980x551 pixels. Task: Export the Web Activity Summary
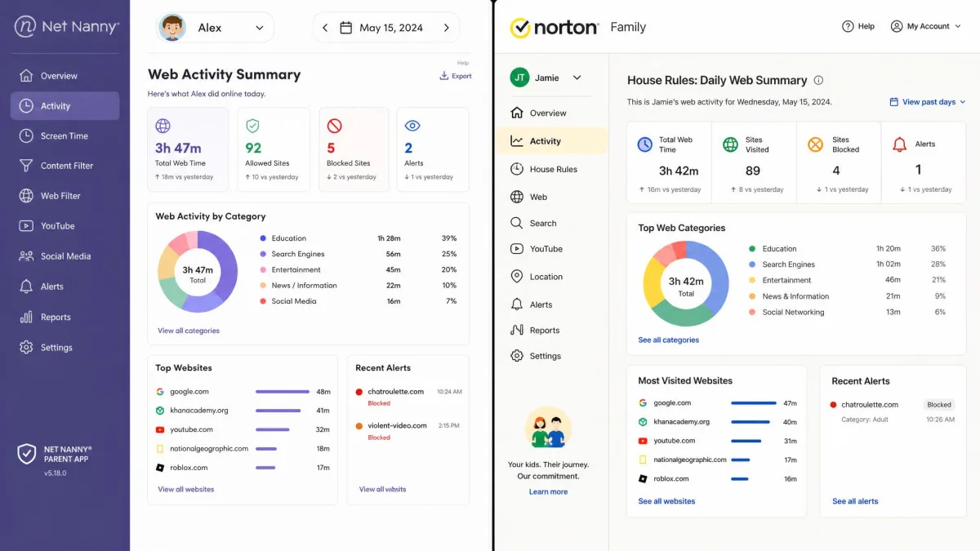coord(456,76)
